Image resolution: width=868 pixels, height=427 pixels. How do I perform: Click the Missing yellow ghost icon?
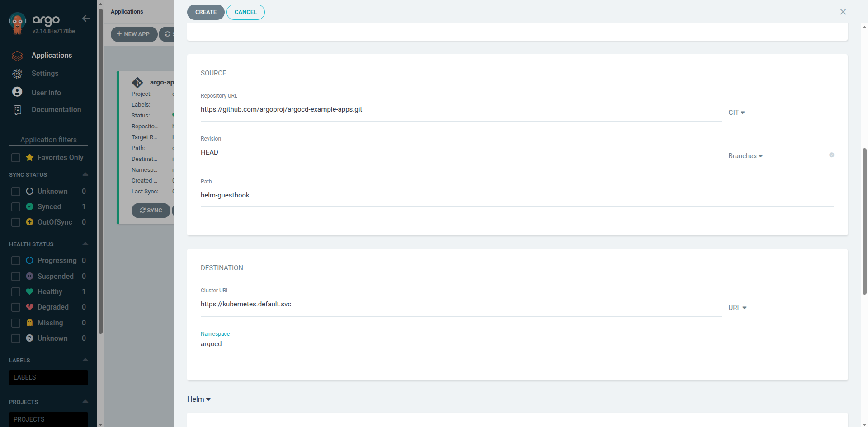coord(30,323)
